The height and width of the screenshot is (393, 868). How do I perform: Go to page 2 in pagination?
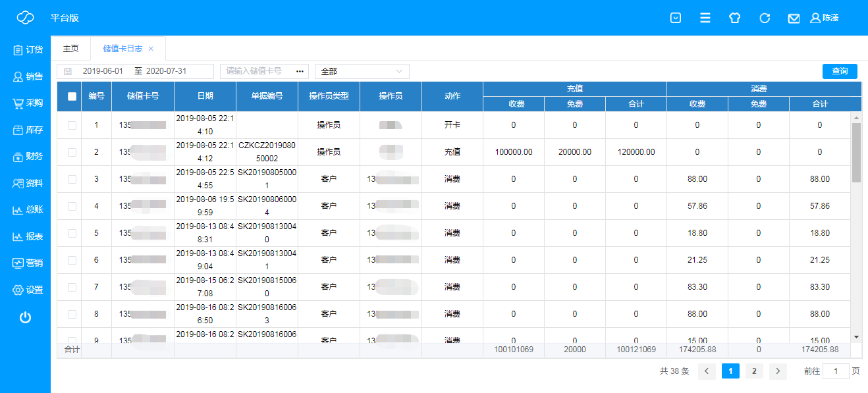[x=754, y=371]
